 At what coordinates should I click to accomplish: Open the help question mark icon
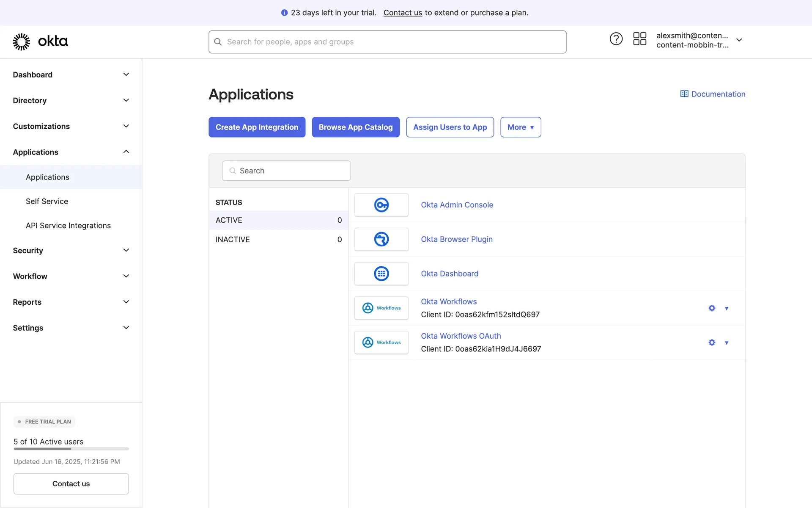(616, 39)
